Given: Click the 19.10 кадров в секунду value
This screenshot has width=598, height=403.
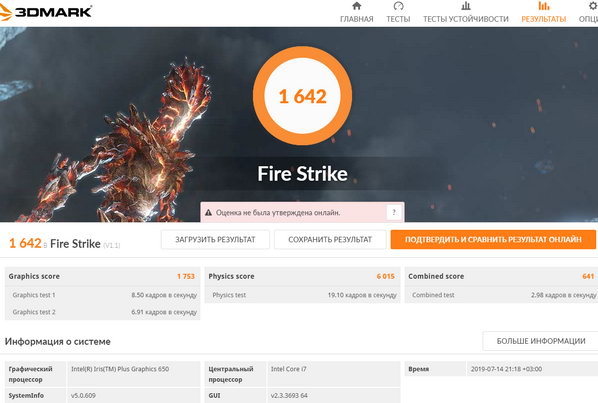Looking at the screenshot, I should coord(362,295).
